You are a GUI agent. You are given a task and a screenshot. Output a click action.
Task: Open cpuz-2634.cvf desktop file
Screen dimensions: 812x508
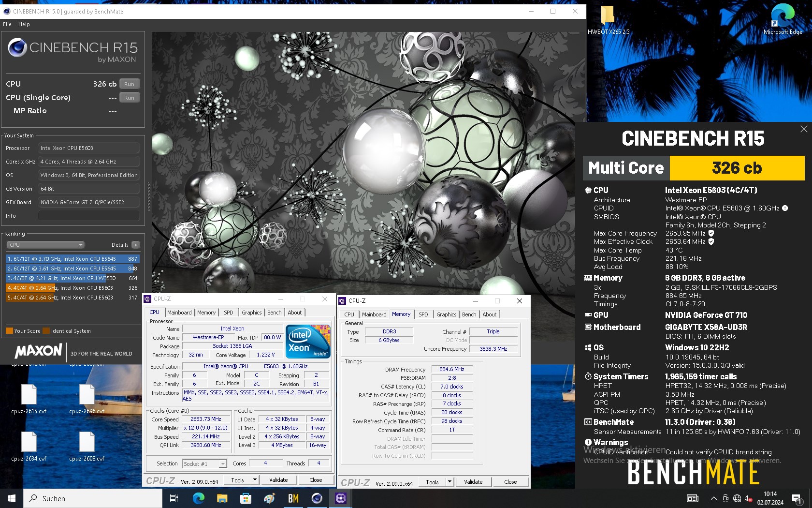point(29,446)
